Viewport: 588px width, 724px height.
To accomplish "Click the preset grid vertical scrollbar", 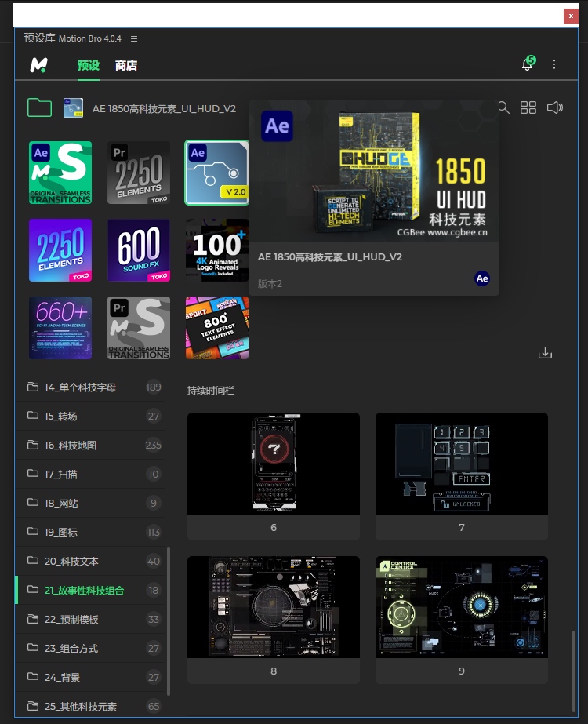I will [x=574, y=671].
